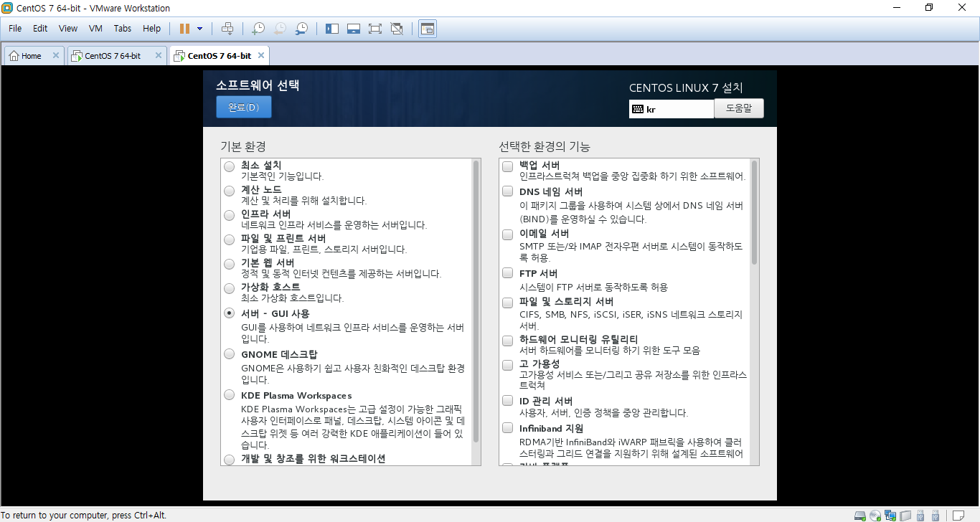Open the VM menu
This screenshot has width=980, height=522.
tap(95, 29)
